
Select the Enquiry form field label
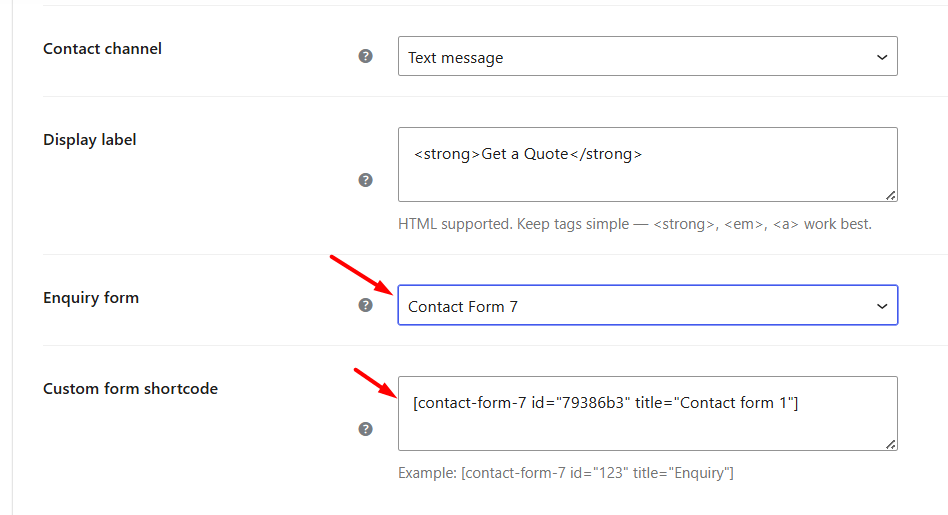[x=91, y=298]
